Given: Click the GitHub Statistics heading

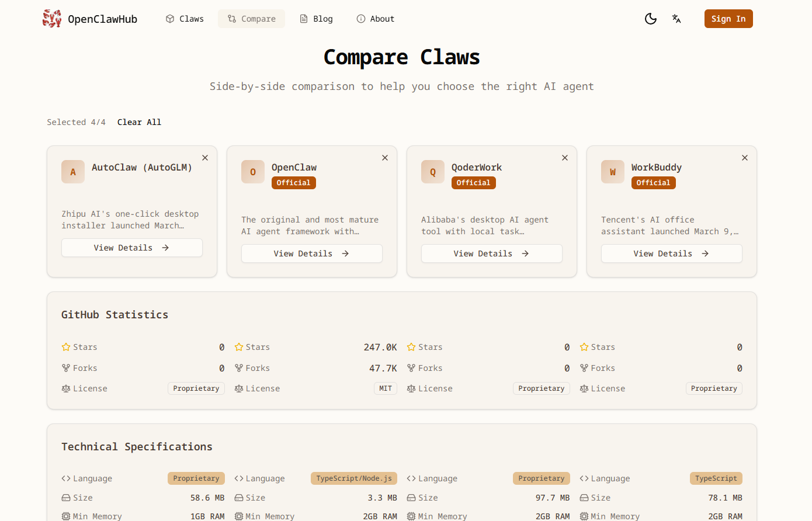Looking at the screenshot, I should click(x=115, y=315).
